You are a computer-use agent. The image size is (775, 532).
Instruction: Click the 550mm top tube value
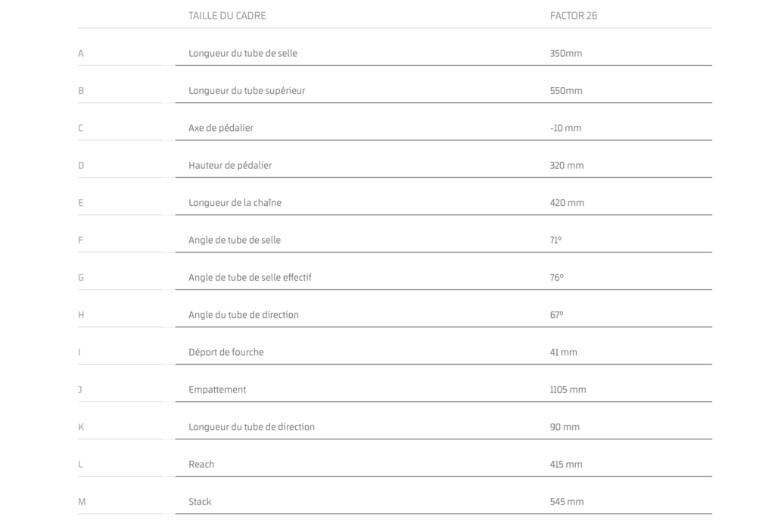pyautogui.click(x=565, y=91)
